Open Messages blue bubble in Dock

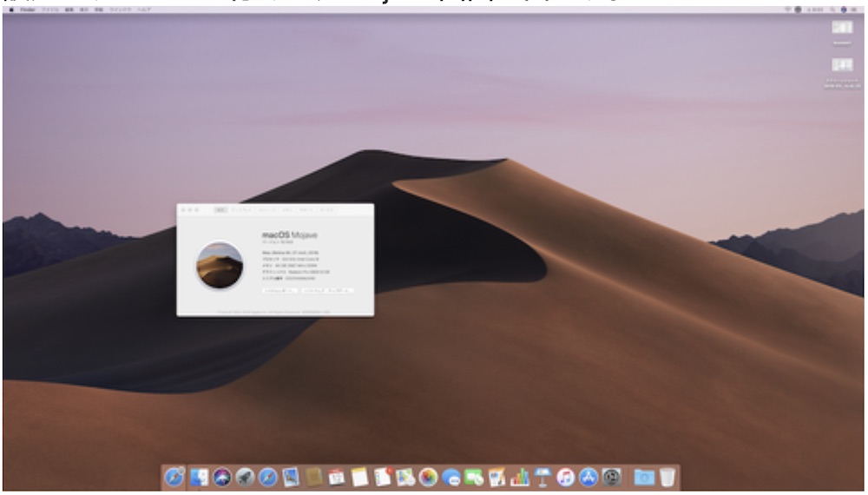coord(451,478)
